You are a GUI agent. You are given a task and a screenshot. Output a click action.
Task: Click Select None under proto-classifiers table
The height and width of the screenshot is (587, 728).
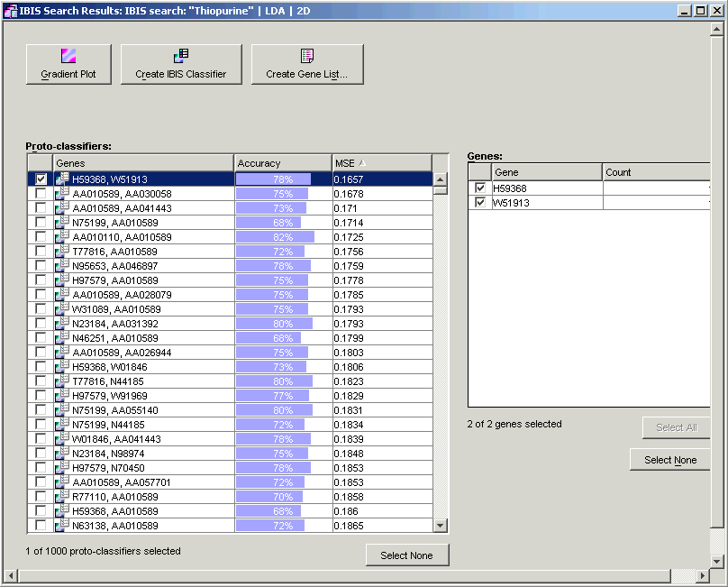tap(406, 555)
